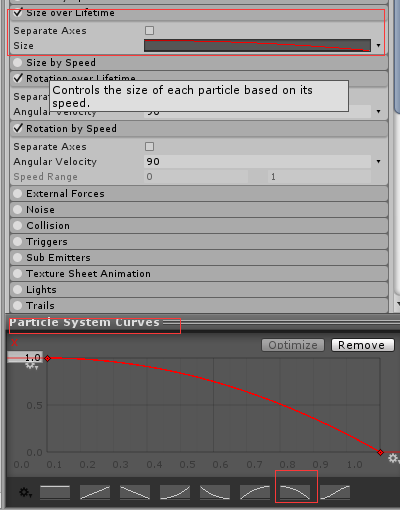Viewport: 400px width, 510px height.
Task: Disable the Rotation over Lifetime module
Action: (18, 78)
